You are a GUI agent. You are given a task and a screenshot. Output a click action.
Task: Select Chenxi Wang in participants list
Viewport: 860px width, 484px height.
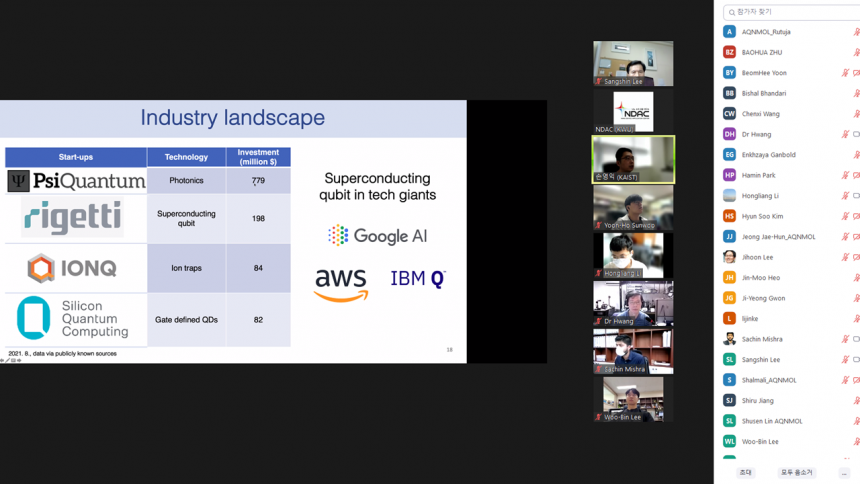(x=761, y=114)
